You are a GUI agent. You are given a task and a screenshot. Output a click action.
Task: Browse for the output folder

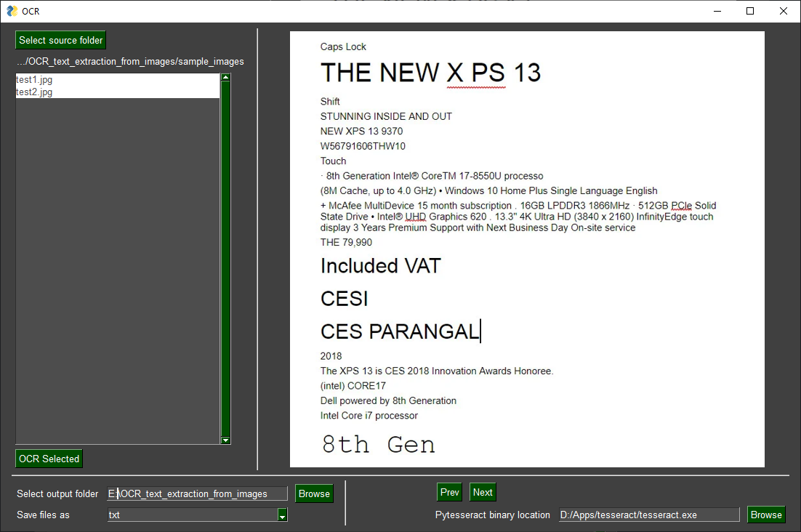314,493
